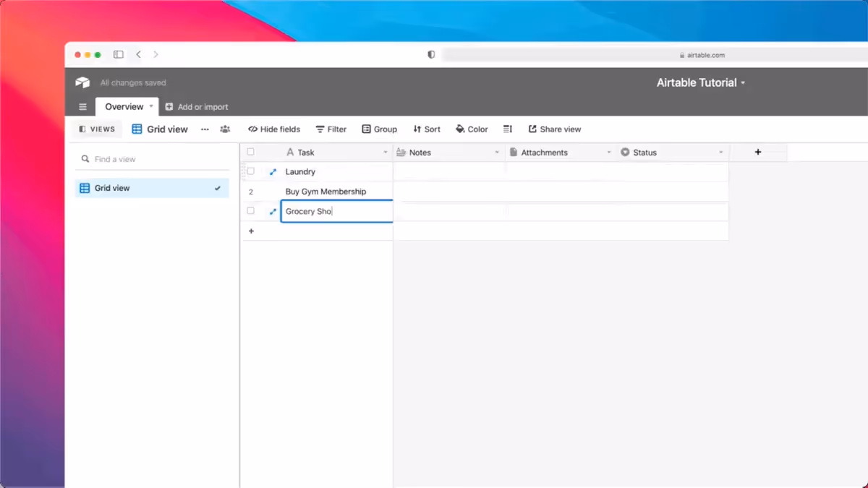Open the Overview table dropdown arrow

point(150,106)
